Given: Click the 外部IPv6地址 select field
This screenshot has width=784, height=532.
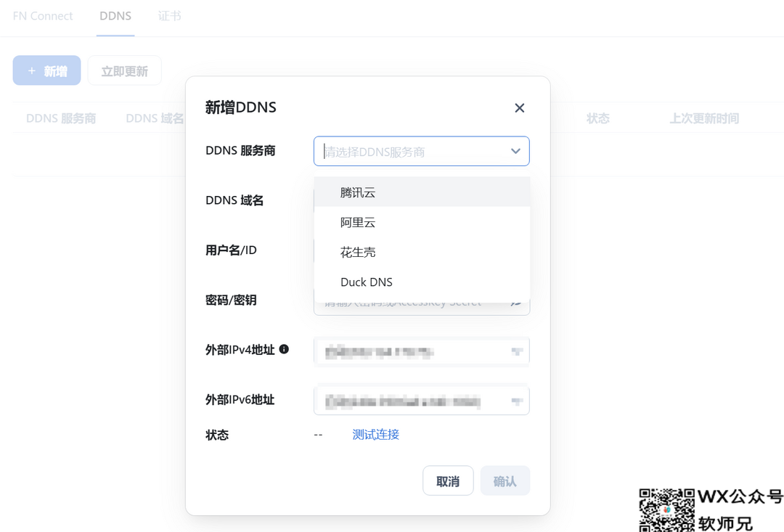Looking at the screenshot, I should [422, 401].
